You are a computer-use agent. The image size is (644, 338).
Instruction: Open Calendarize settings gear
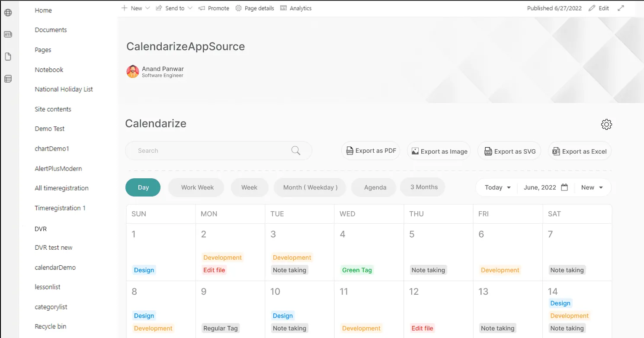pos(606,124)
